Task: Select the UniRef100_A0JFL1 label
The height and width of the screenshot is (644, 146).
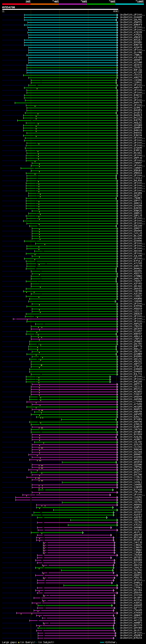Action: (x=131, y=533)
